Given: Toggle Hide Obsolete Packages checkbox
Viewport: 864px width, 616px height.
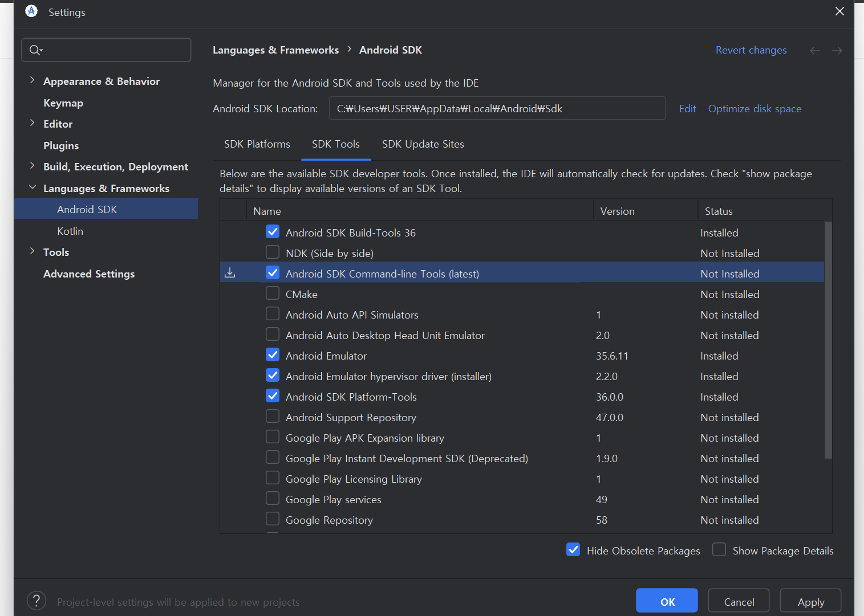Looking at the screenshot, I should point(573,549).
